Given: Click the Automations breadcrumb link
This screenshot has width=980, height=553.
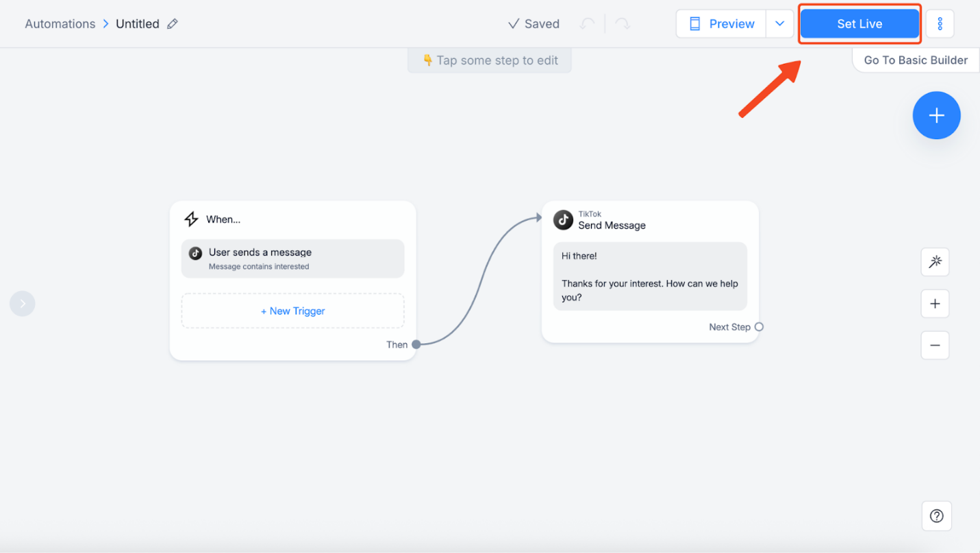Looking at the screenshot, I should [x=60, y=23].
